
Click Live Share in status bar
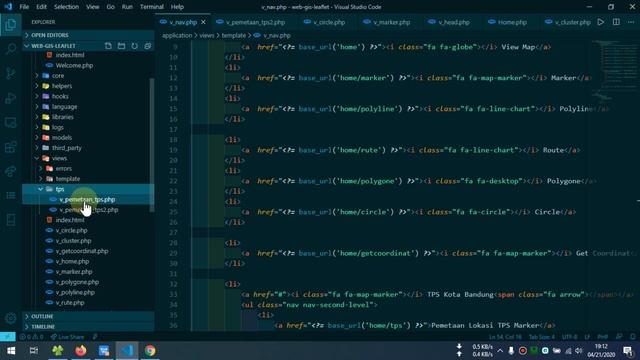pyautogui.click(x=68, y=337)
